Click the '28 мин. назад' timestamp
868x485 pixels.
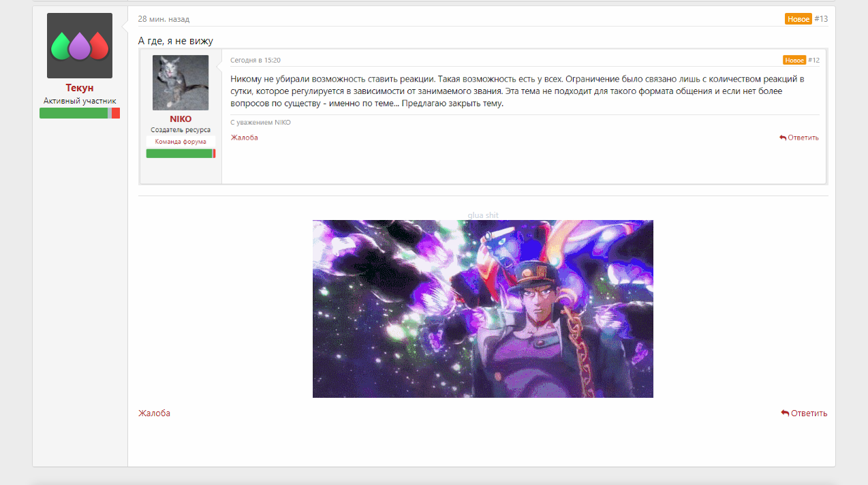[x=164, y=19]
